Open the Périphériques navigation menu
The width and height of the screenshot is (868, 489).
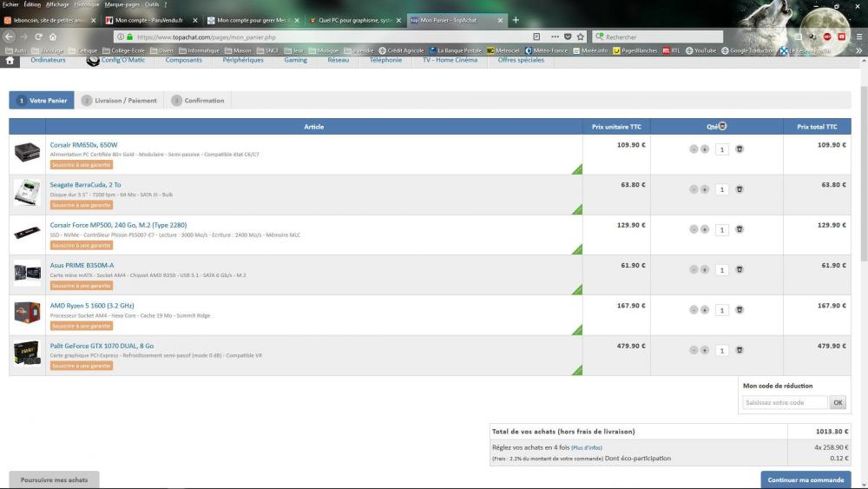click(243, 60)
